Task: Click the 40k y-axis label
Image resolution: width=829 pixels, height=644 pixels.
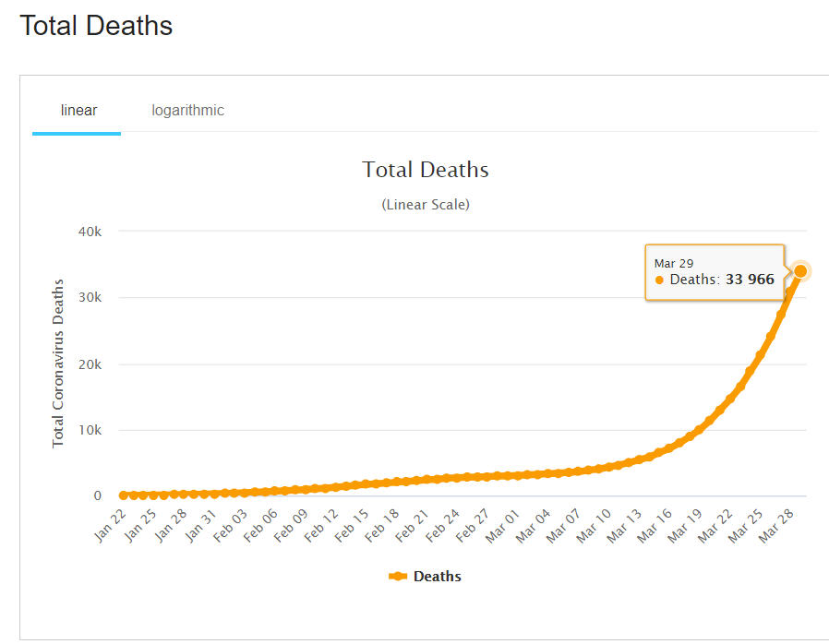Action: pos(90,232)
